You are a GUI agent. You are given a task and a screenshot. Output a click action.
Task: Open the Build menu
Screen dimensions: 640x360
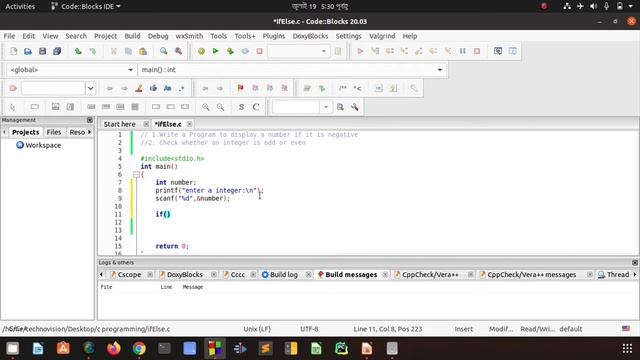click(x=132, y=36)
